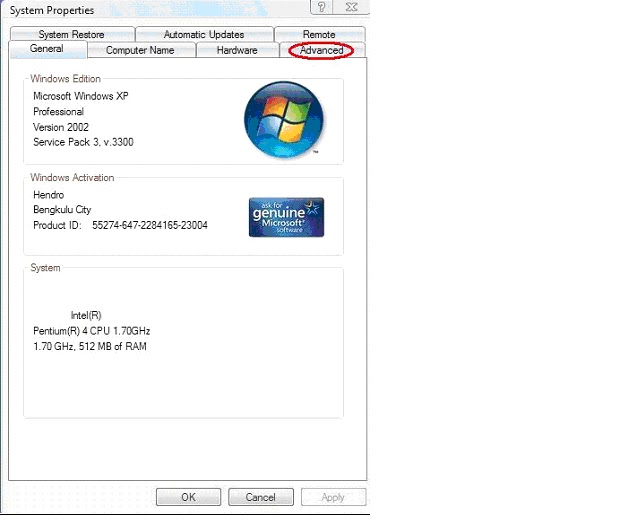Viewport: 640px width, 530px height.
Task: Switch to the Computer Name tab
Action: click(141, 50)
